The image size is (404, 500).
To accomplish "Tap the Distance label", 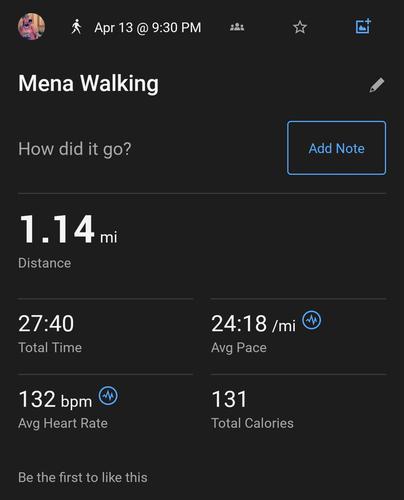I will pyautogui.click(x=45, y=263).
